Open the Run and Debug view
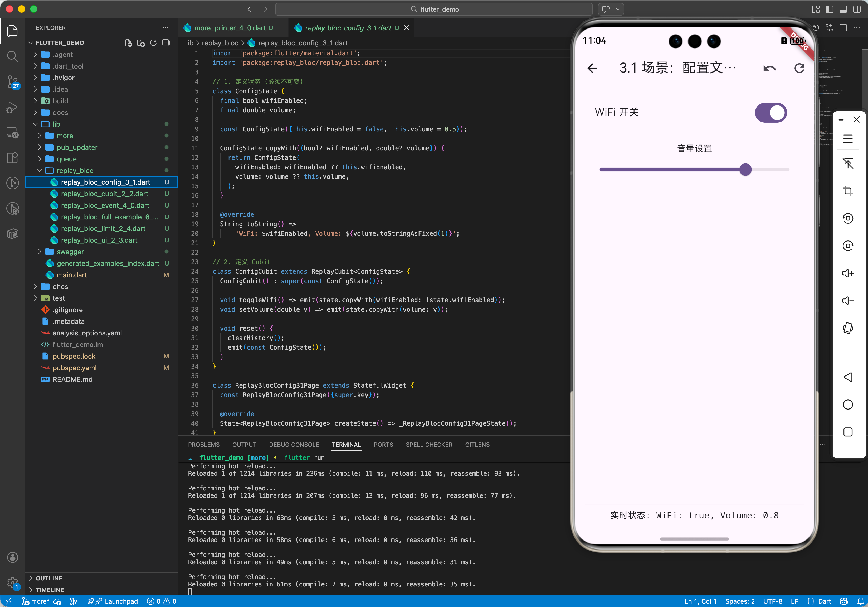The image size is (868, 607). point(12,107)
